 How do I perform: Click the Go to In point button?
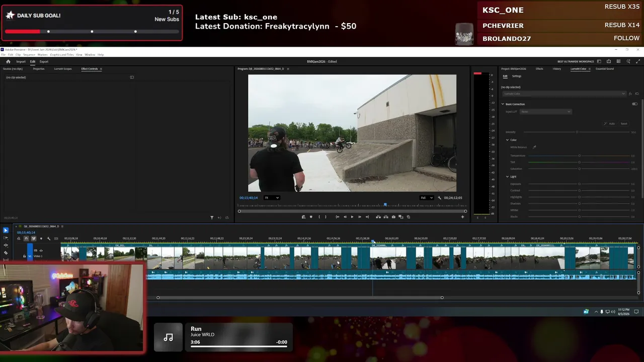[x=337, y=217]
